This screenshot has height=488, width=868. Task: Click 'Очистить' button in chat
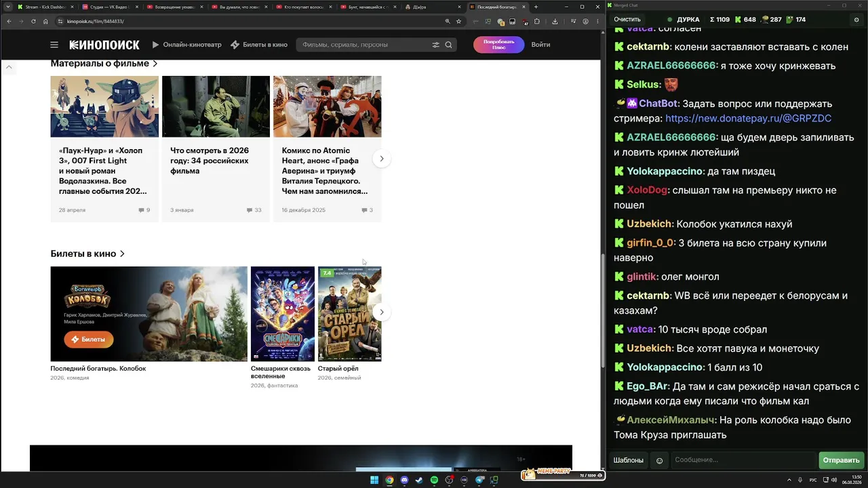point(627,20)
